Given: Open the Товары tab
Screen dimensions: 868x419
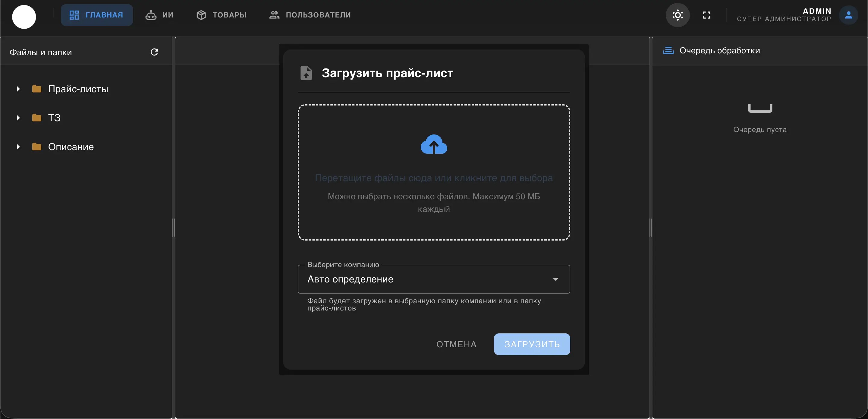Looking at the screenshot, I should 222,15.
